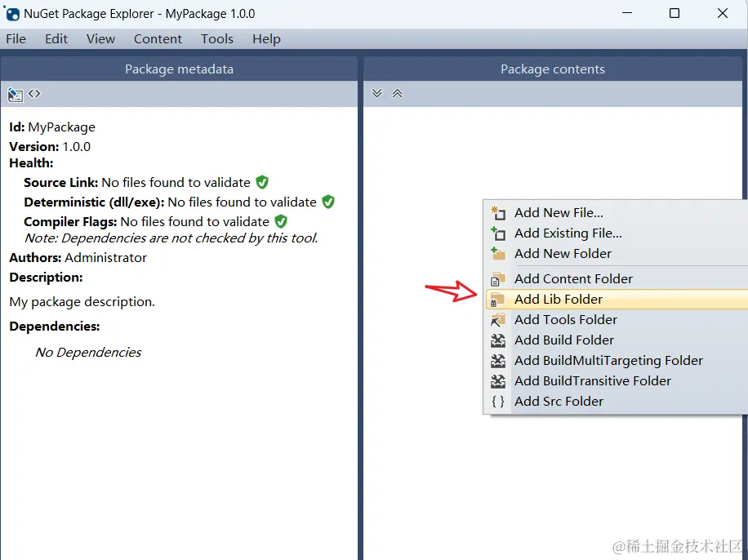Open the Tools menu

pyautogui.click(x=217, y=38)
